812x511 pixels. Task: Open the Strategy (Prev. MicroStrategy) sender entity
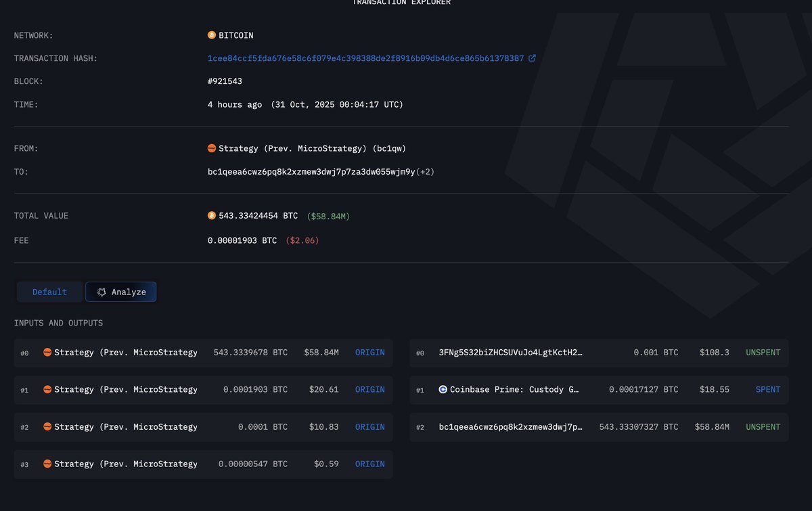(x=312, y=148)
